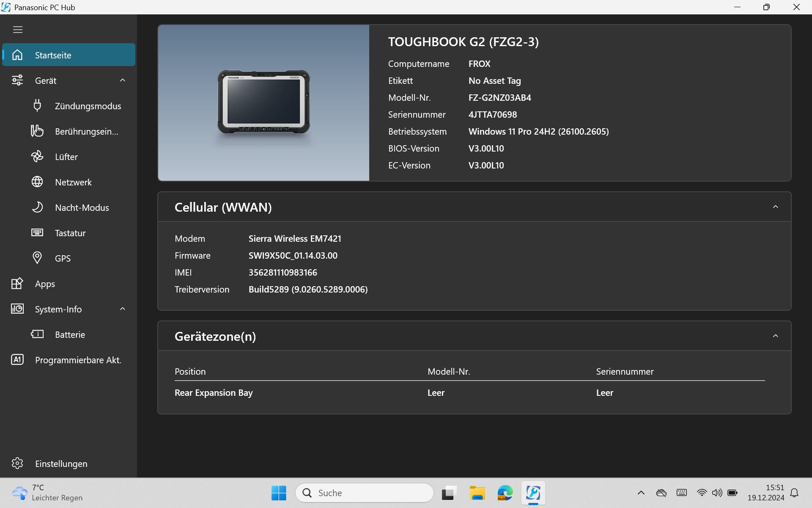Open the Apps menu item
812x508 pixels.
[x=45, y=284]
